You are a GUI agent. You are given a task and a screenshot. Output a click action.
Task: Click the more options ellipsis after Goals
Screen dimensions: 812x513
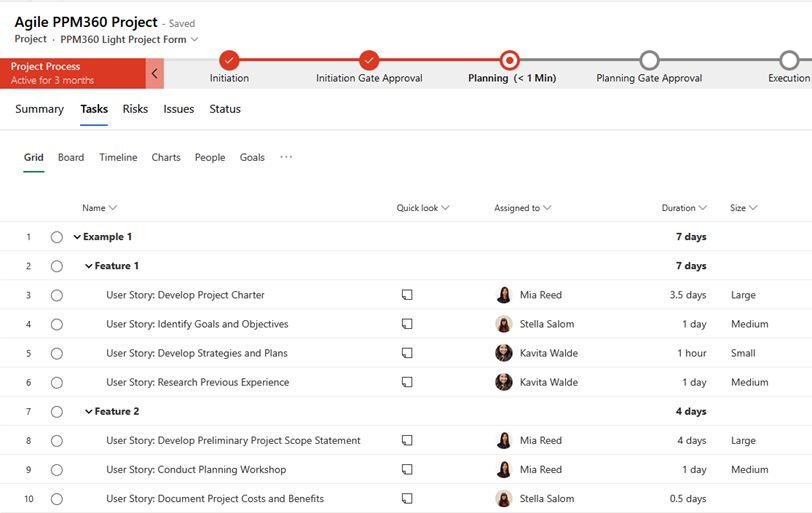(x=286, y=157)
